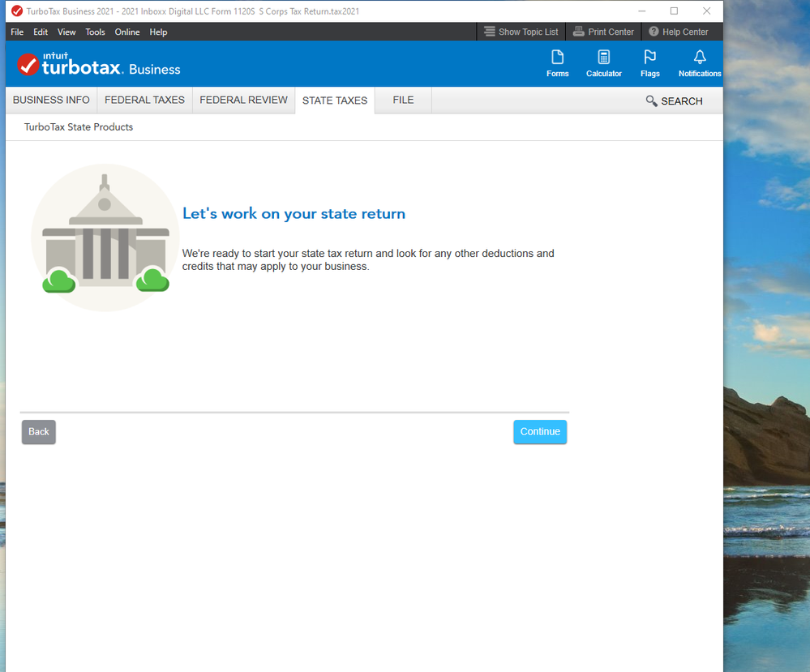The image size is (810, 672).
Task: Open the Notifications bell
Action: pyautogui.click(x=700, y=63)
